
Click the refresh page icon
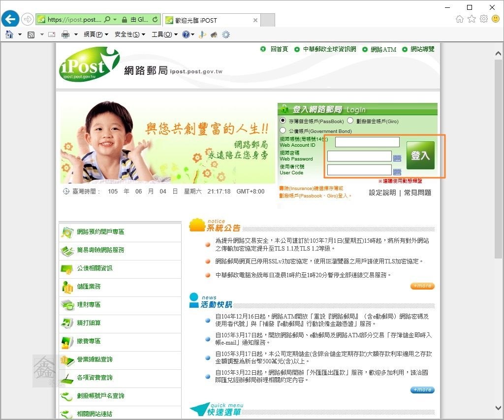click(155, 20)
